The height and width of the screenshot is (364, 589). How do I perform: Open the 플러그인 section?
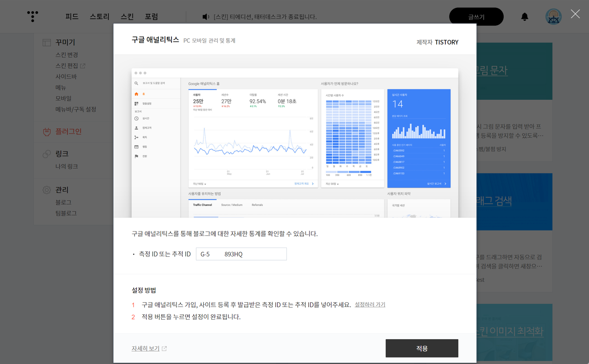point(68,131)
